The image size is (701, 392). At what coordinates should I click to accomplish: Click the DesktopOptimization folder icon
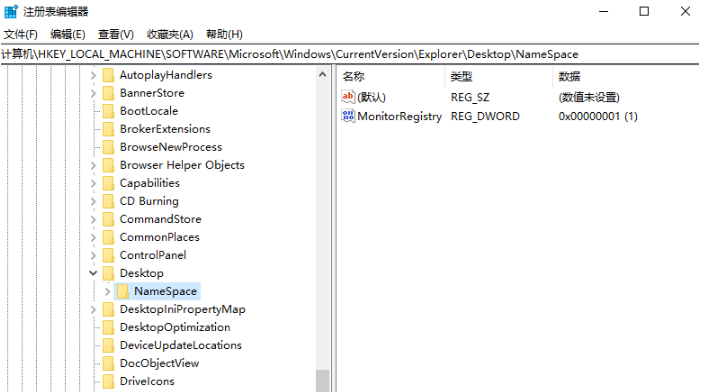[108, 327]
